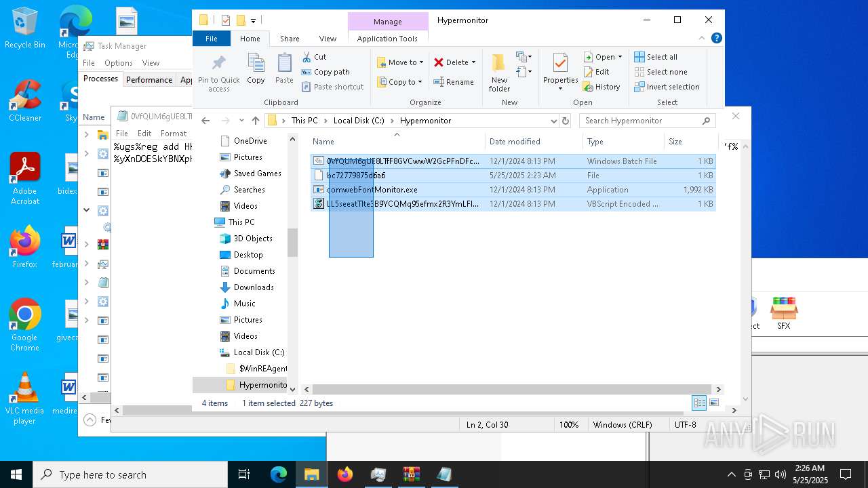Open Recycle Bin on desktop
868x488 pixels.
coord(25,28)
